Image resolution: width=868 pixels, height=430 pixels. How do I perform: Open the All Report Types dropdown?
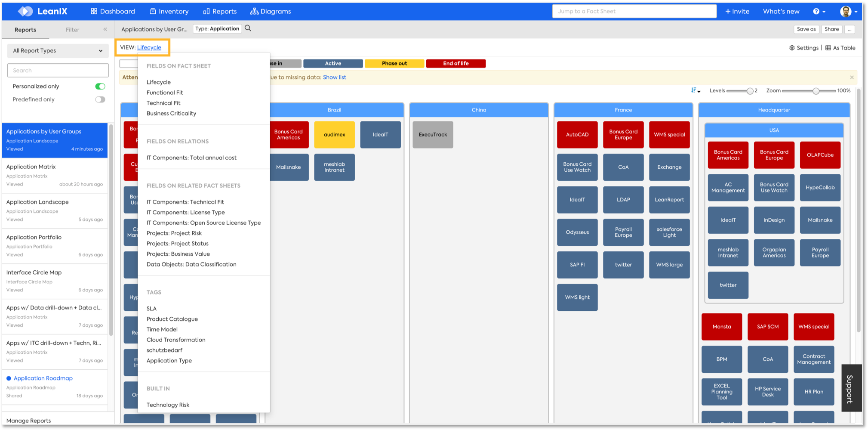(x=58, y=50)
